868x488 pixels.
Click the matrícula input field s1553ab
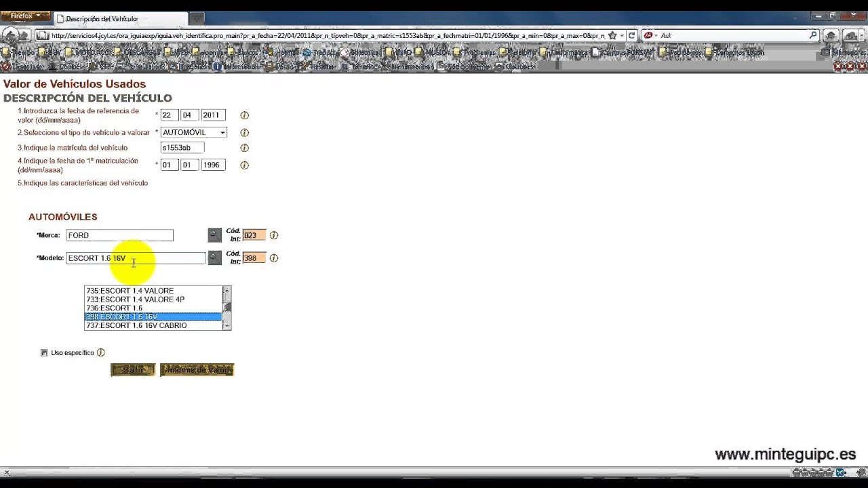[x=182, y=148]
